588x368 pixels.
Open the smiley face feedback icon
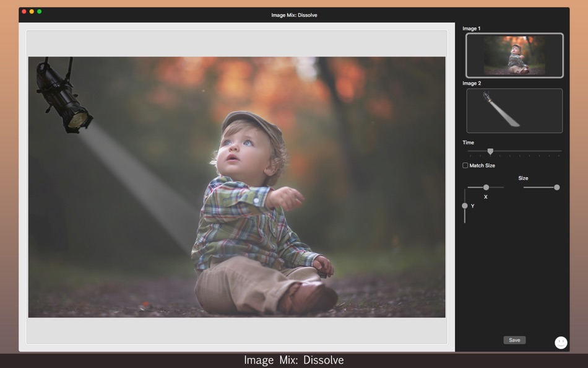point(561,343)
